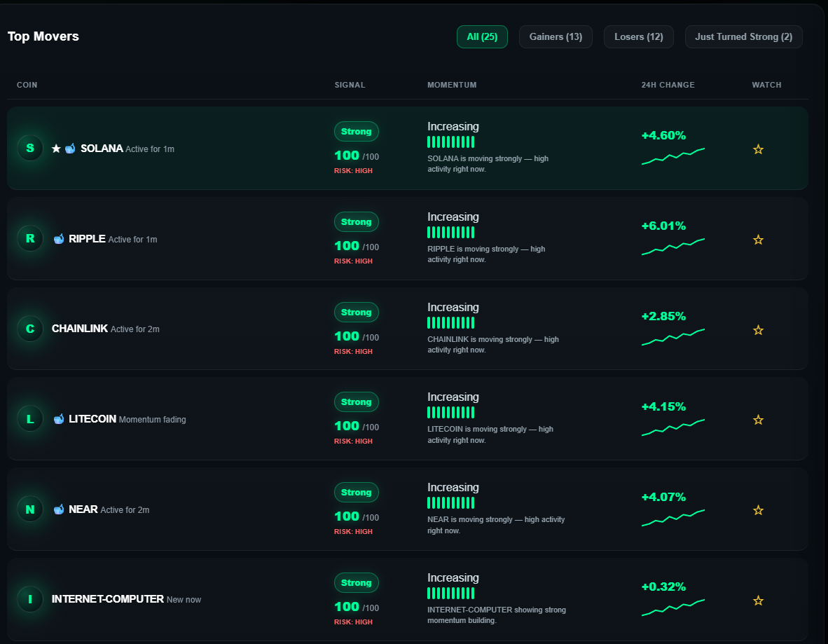This screenshot has width=828, height=644.
Task: Add SOLANA to watchlist star
Action: pyautogui.click(x=758, y=149)
